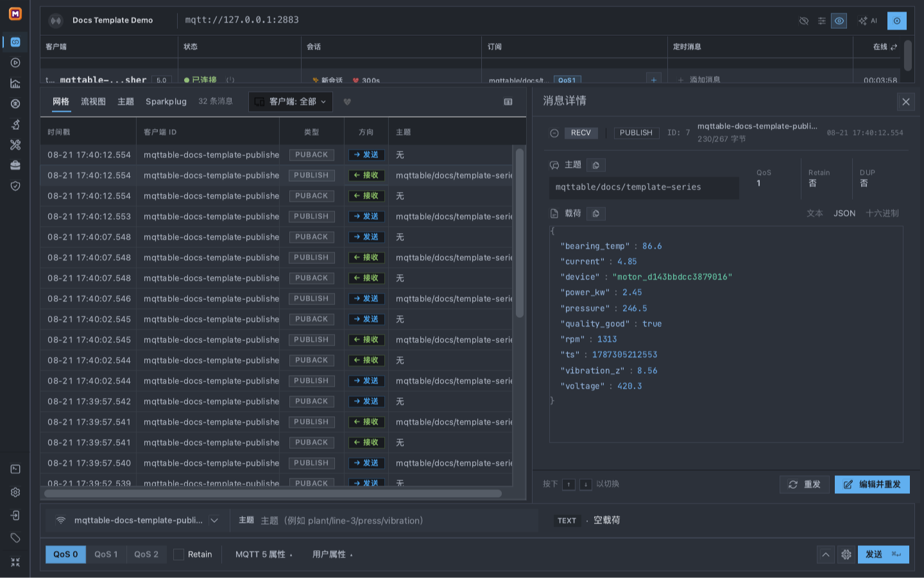Expand MQTT 5 属性 options

(264, 554)
